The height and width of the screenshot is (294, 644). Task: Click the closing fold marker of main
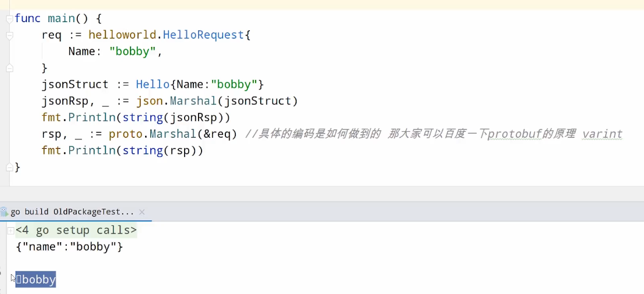coord(9,167)
